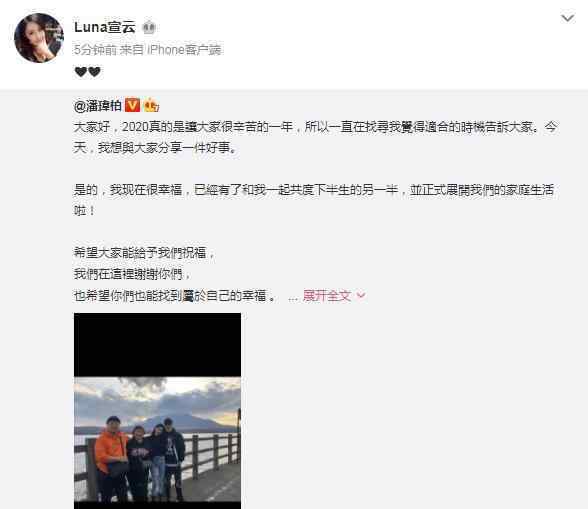Screen dimensions: 588x509
Task: Click the paragraph starting 是的，我现在很幸福
Action: 314,200
